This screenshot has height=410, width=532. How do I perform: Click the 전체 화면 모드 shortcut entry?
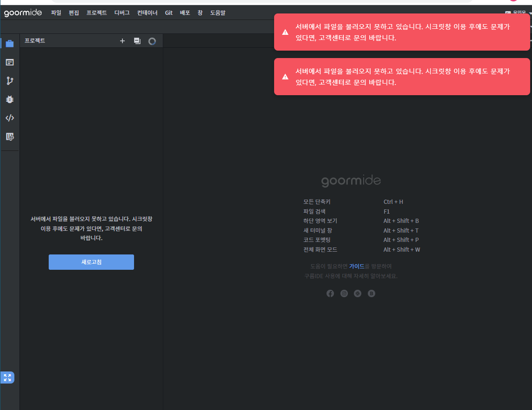[x=320, y=250]
